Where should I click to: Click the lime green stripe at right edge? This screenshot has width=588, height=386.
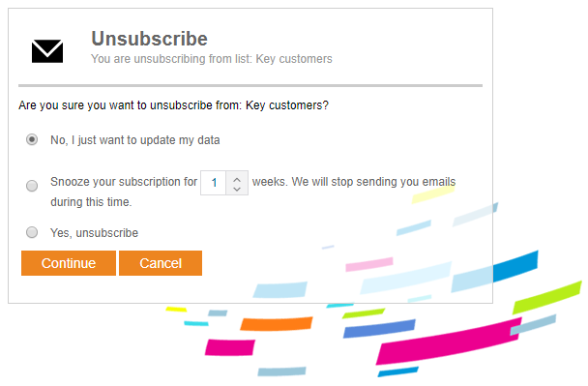click(x=547, y=297)
